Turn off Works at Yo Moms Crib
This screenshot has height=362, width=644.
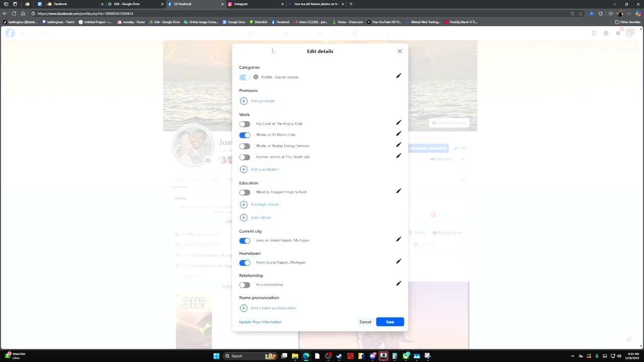pos(245,135)
